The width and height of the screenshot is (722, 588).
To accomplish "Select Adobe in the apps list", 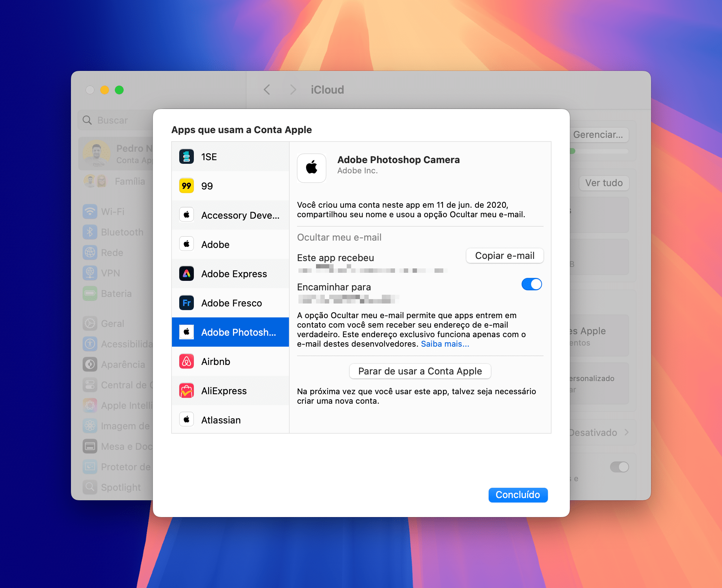I will pos(230,244).
